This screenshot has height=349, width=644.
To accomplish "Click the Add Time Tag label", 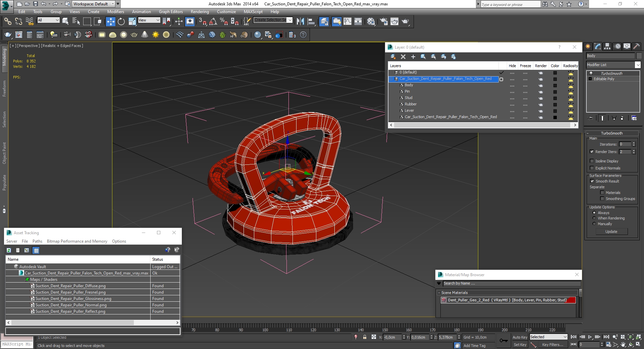I will [x=474, y=346].
